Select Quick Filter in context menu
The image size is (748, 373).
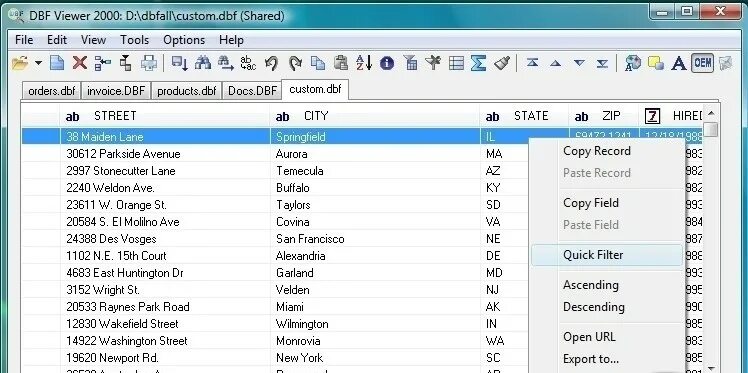click(607, 255)
